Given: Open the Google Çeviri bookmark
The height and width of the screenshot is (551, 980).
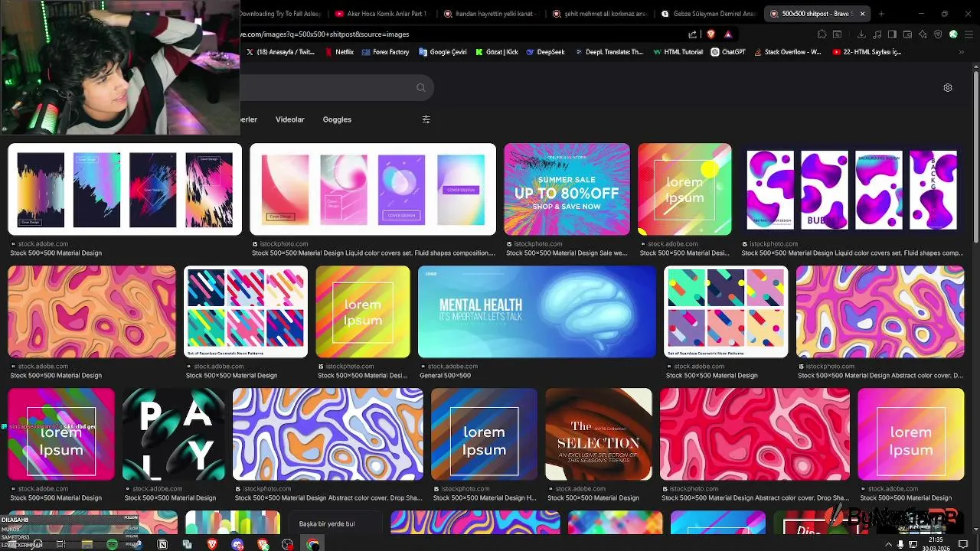Looking at the screenshot, I should tap(443, 52).
